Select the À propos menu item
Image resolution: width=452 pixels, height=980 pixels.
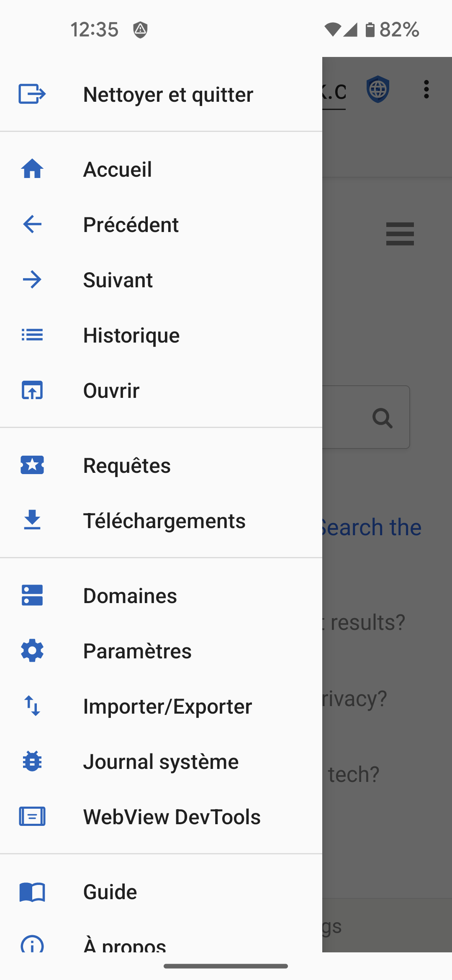(x=125, y=945)
